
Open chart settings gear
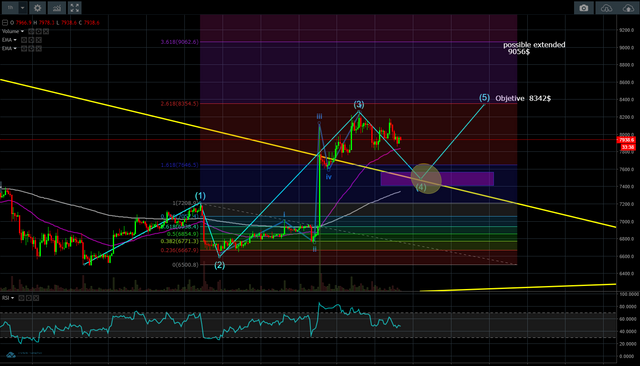pos(37,7)
